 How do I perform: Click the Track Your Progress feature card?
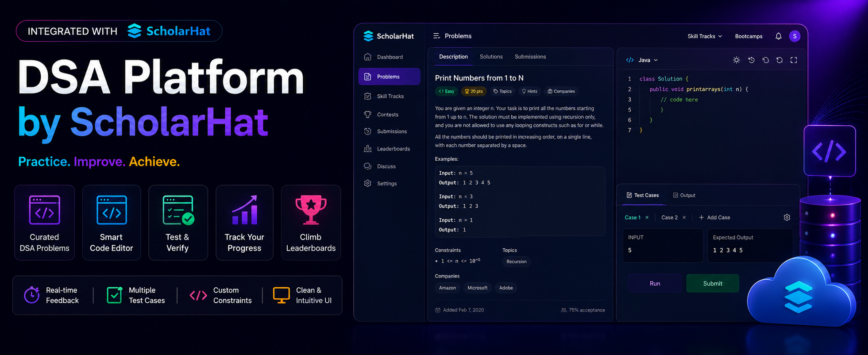point(244,223)
